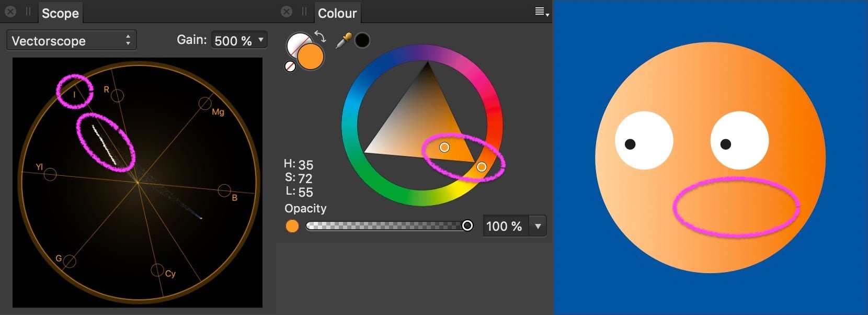
Task: Click the small orange dot beside Opacity slider
Action: click(292, 226)
